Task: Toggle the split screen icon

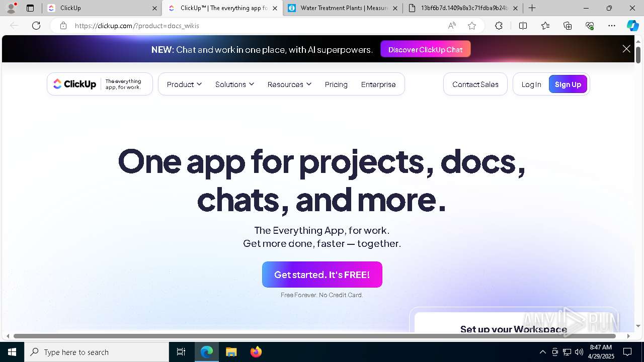Action: click(x=523, y=26)
